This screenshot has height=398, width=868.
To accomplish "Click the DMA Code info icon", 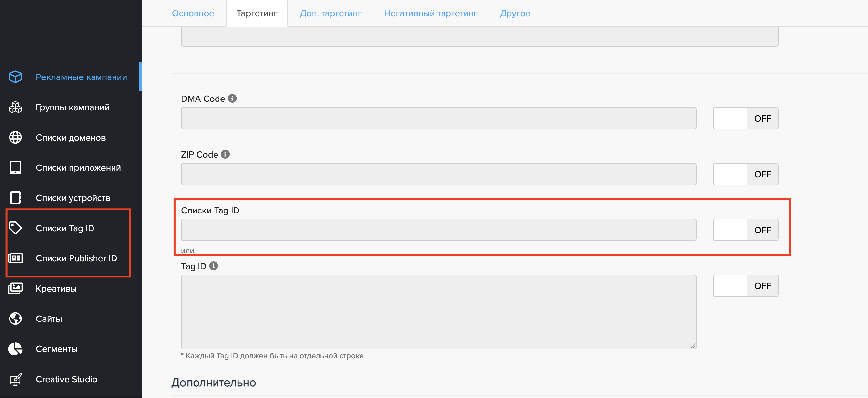I will click(232, 99).
